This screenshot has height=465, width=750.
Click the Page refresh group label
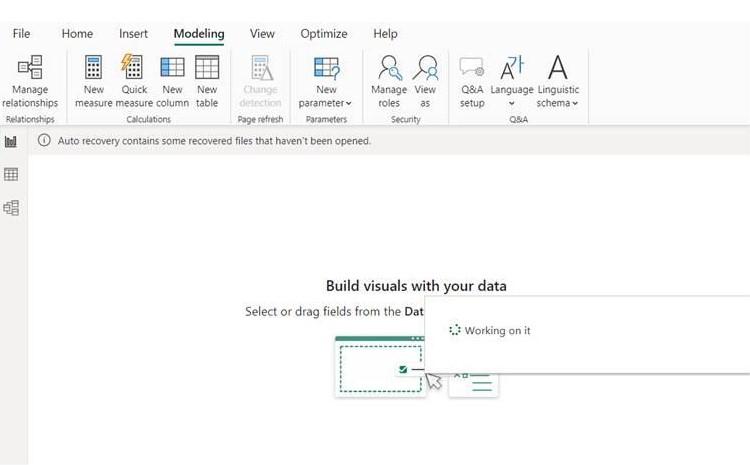click(260, 119)
